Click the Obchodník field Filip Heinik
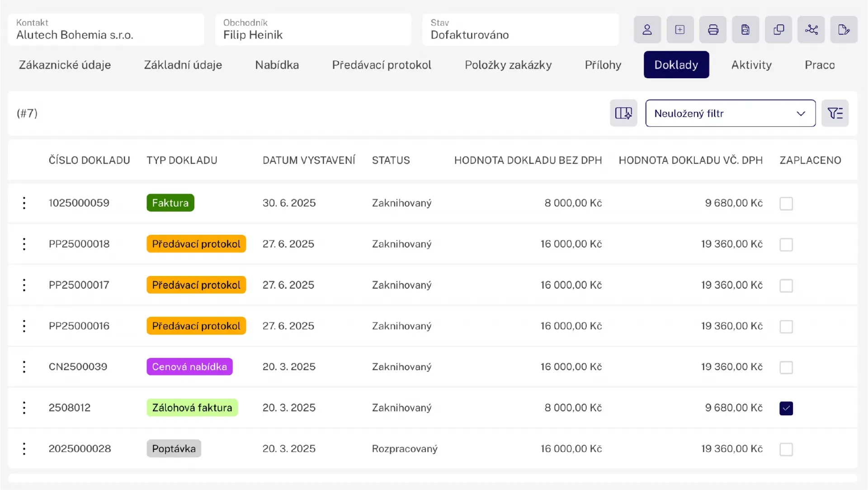868x490 pixels. [x=313, y=30]
